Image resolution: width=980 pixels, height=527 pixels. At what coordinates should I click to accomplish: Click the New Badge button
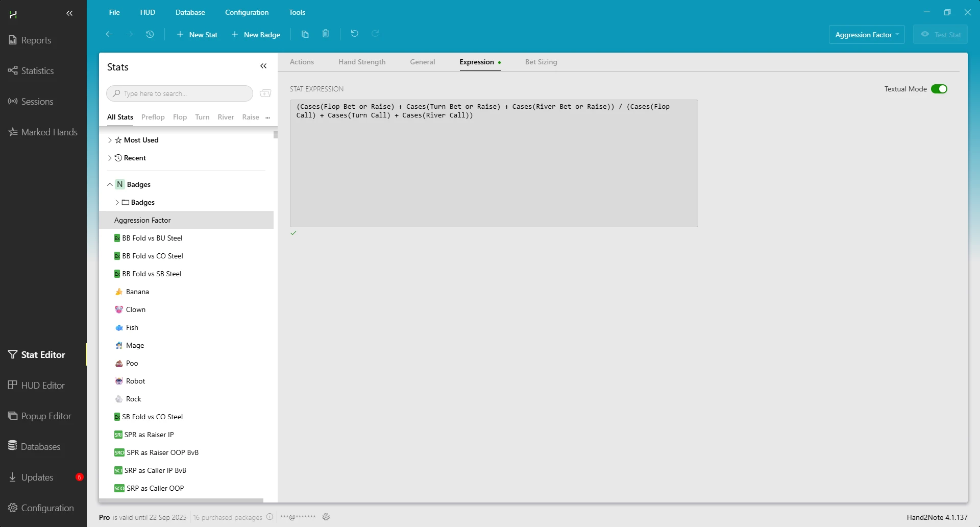pyautogui.click(x=256, y=35)
